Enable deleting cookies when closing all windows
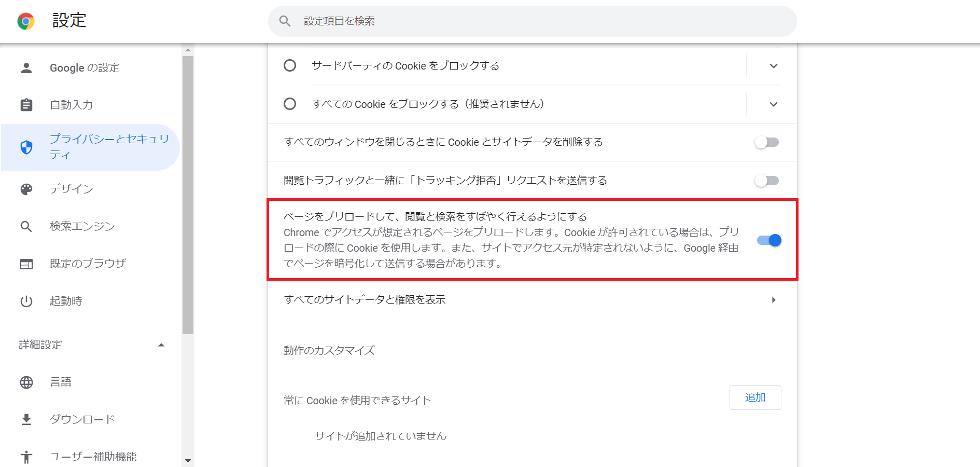980x467 pixels. [x=767, y=142]
